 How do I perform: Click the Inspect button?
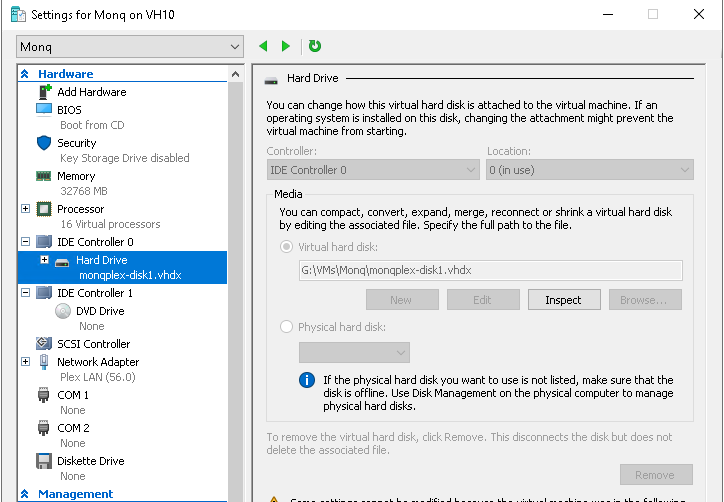point(564,300)
